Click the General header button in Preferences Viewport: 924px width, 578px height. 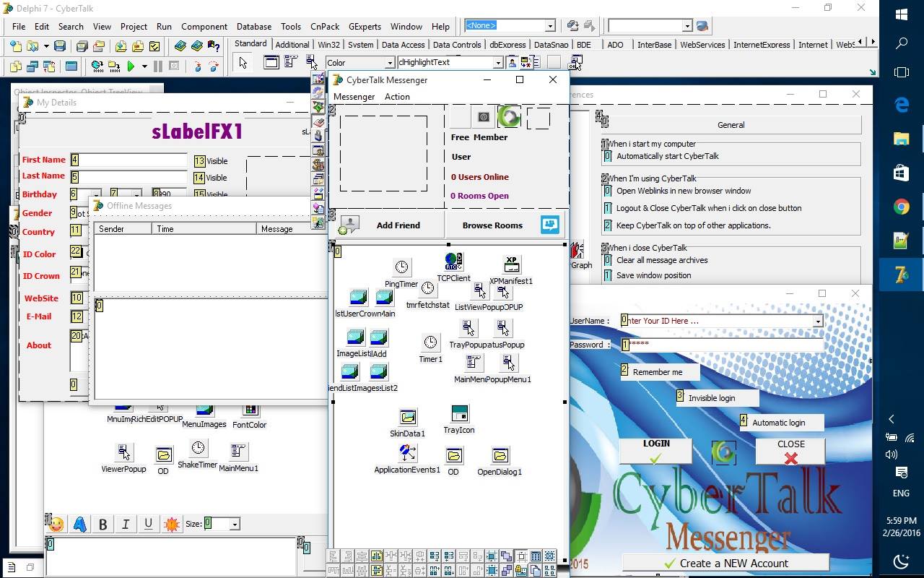(731, 125)
